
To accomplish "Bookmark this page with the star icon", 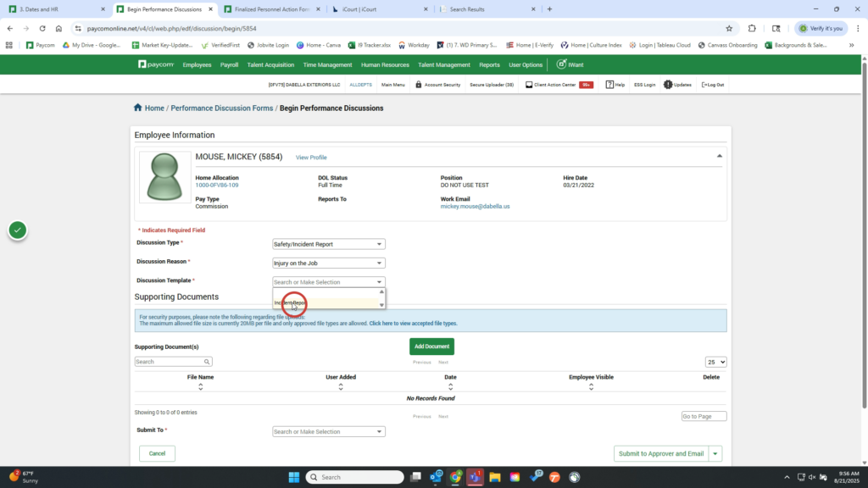I will pos(728,28).
